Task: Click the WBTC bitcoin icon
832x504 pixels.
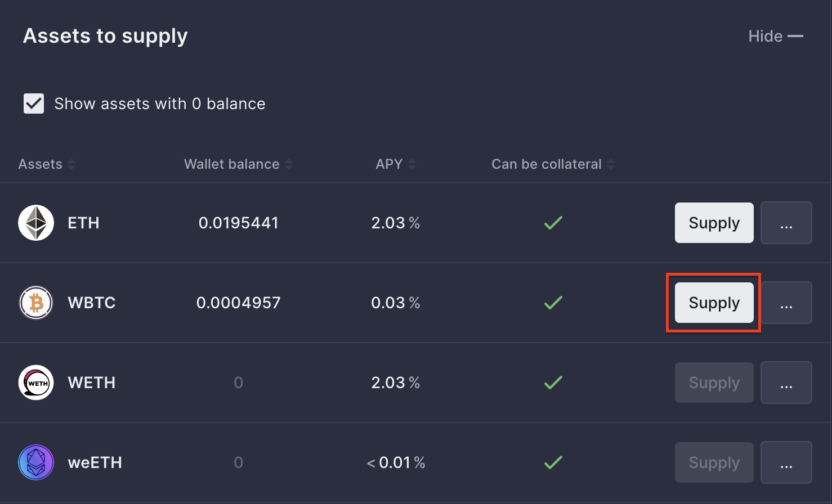Action: coord(36,303)
